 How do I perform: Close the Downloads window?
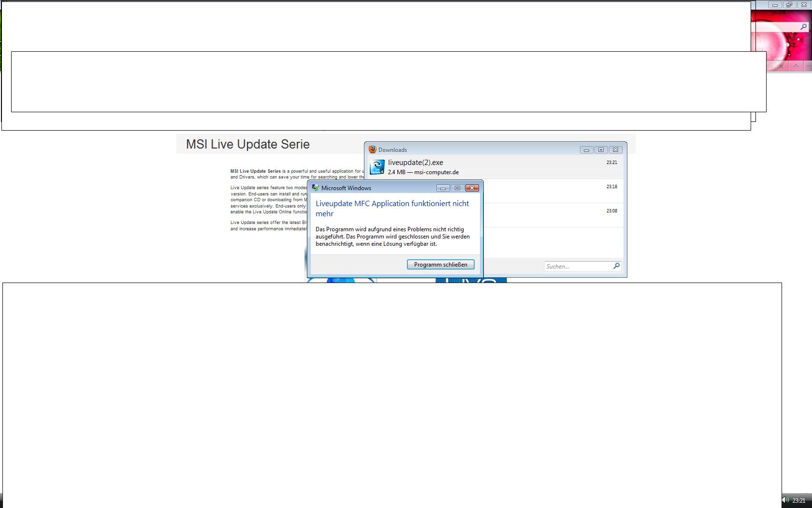point(615,150)
